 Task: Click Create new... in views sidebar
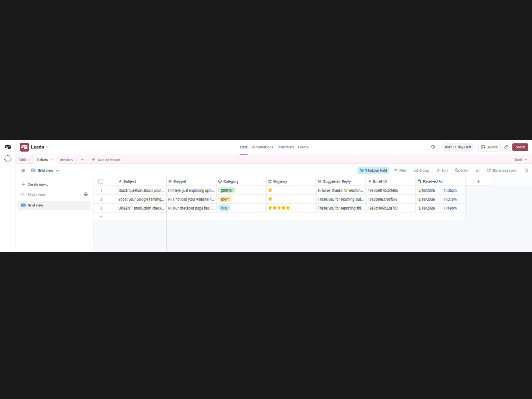tap(35, 184)
